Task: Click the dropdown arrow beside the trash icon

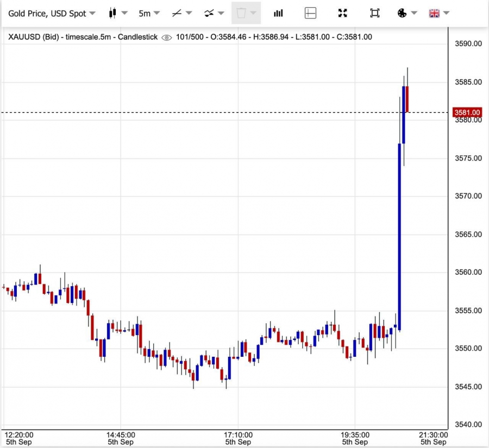Action: tap(253, 13)
